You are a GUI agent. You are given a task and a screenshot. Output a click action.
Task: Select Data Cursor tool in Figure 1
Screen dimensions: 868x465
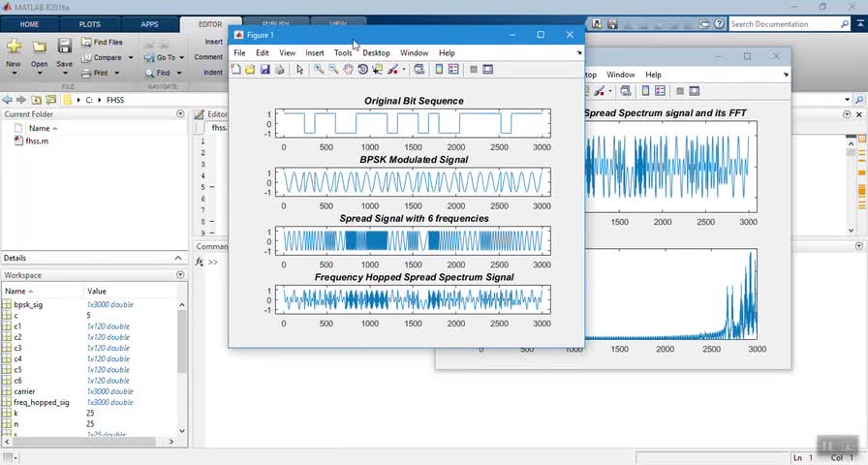(377, 69)
